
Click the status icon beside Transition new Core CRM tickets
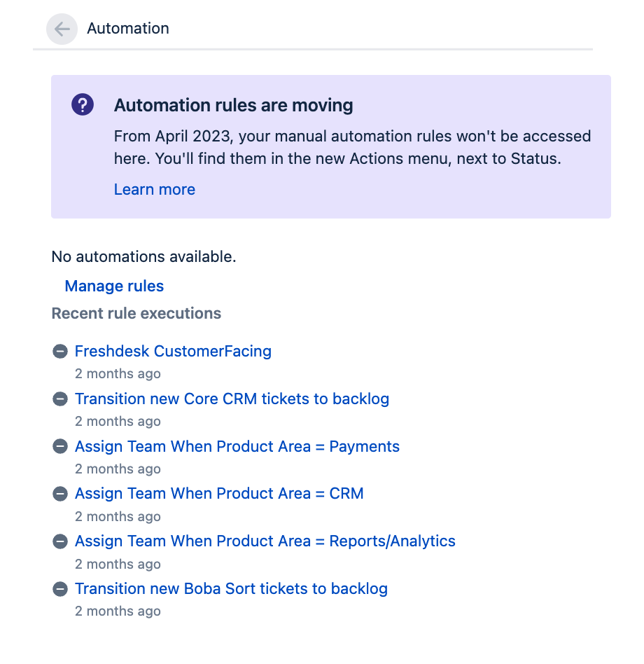click(x=59, y=399)
